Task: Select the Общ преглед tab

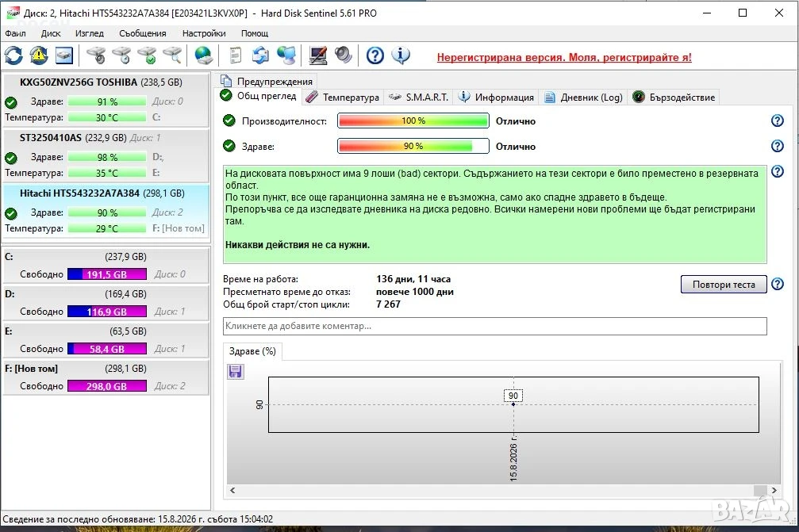Action: tap(259, 96)
